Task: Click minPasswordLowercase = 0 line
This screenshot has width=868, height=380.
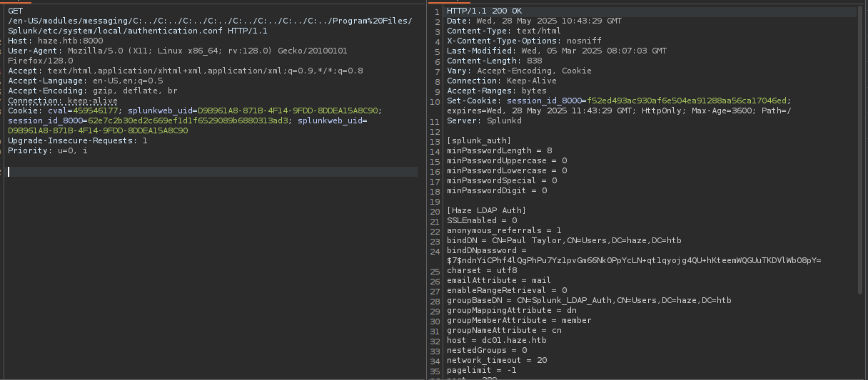Action: click(507, 171)
